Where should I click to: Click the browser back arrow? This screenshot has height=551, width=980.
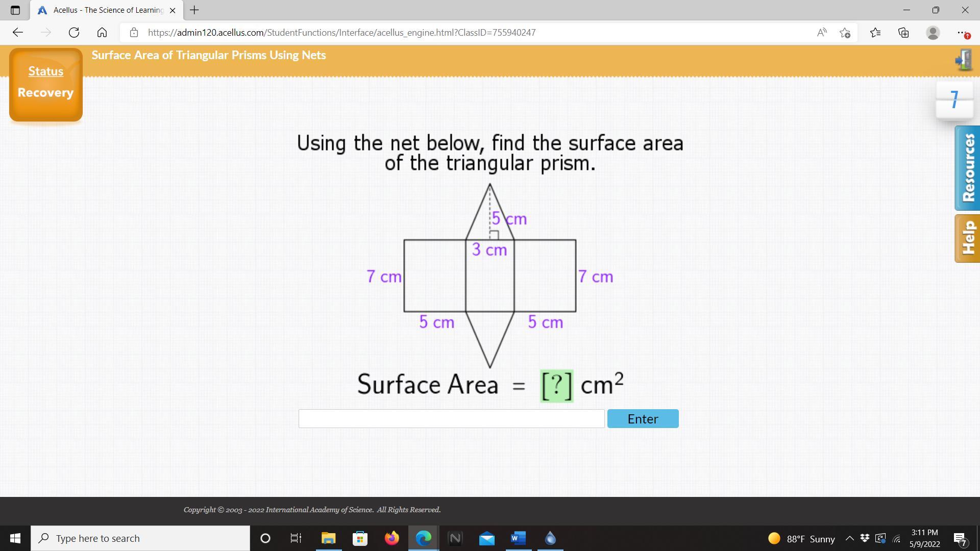click(x=18, y=33)
